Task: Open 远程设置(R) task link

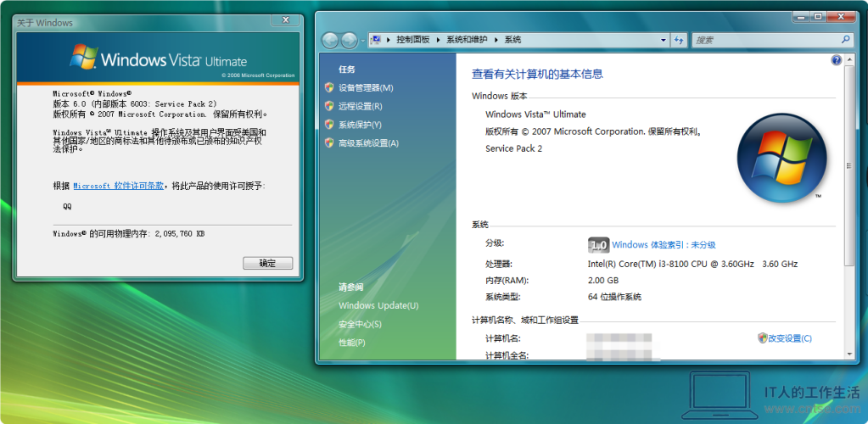Action: tap(361, 106)
